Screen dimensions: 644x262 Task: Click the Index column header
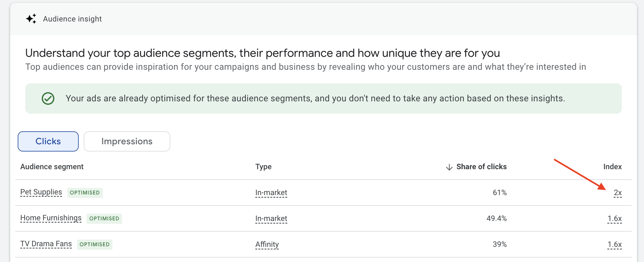612,167
